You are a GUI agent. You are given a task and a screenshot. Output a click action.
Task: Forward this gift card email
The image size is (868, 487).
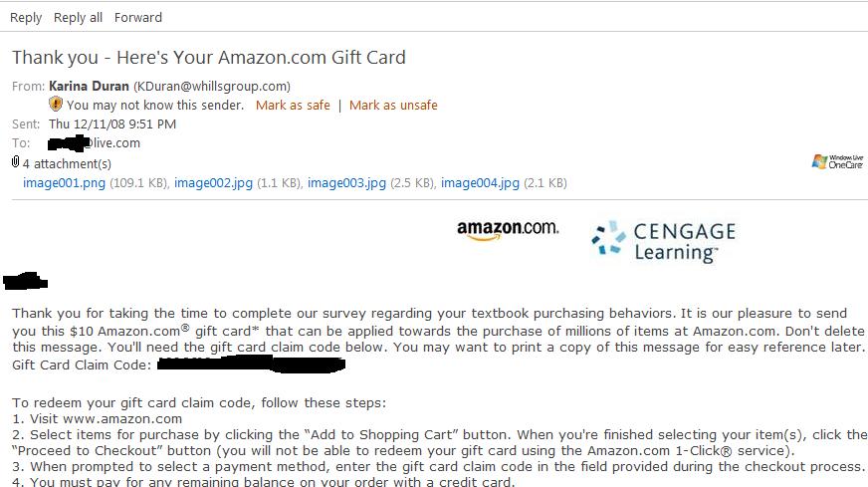tap(138, 17)
